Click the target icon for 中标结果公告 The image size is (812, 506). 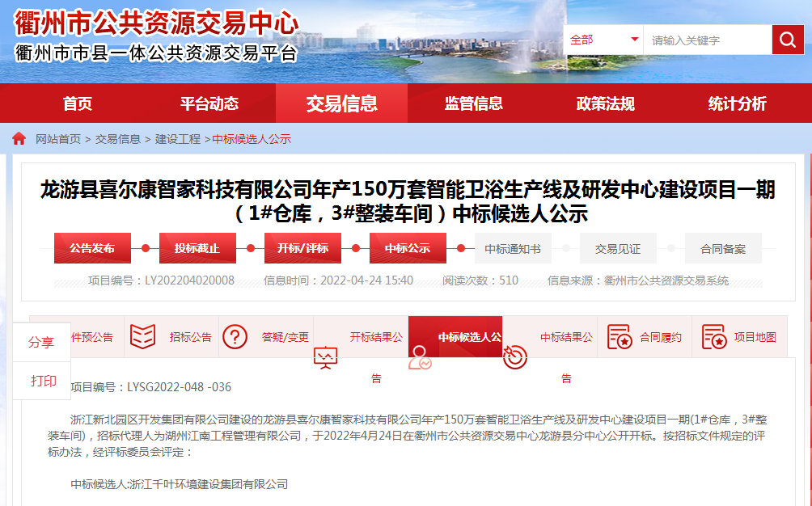514,356
